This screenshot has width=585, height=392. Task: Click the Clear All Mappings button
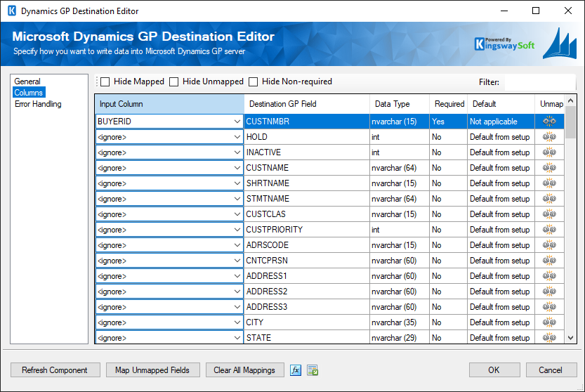click(x=244, y=370)
